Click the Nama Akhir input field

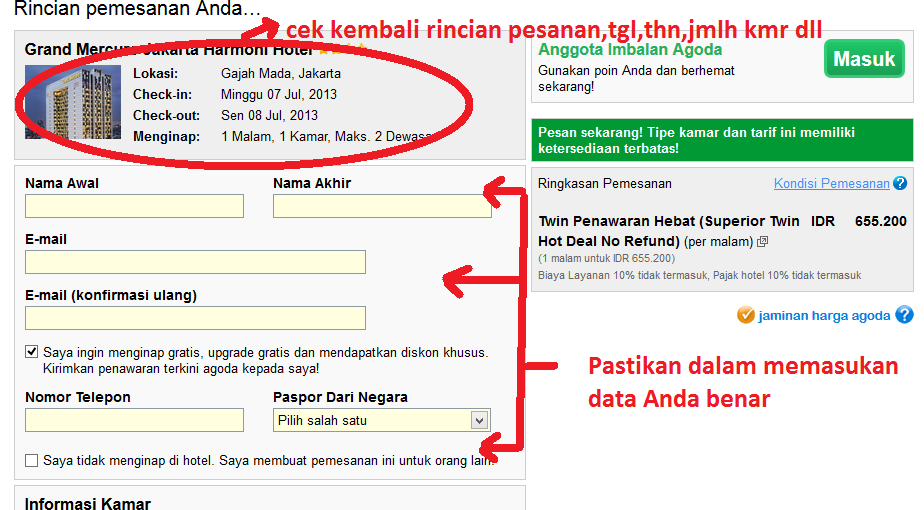coord(382,206)
